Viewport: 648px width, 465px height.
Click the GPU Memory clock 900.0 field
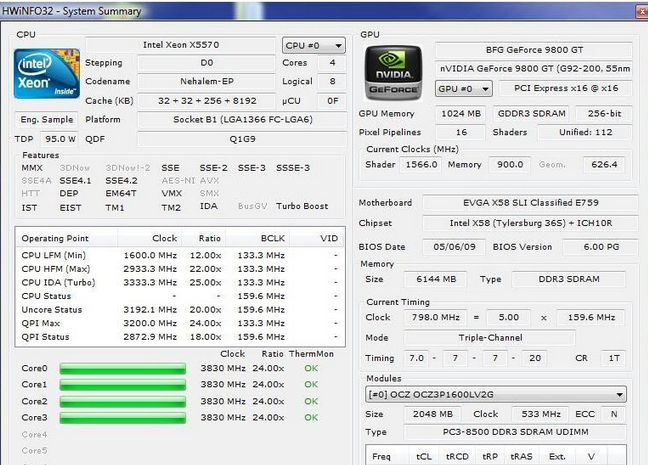pos(510,165)
